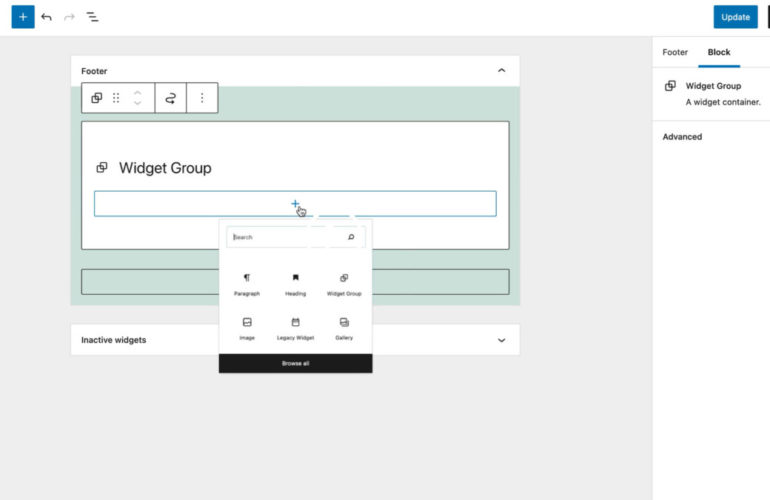This screenshot has height=500, width=770.
Task: Insert a Gallery block
Action: click(x=344, y=328)
